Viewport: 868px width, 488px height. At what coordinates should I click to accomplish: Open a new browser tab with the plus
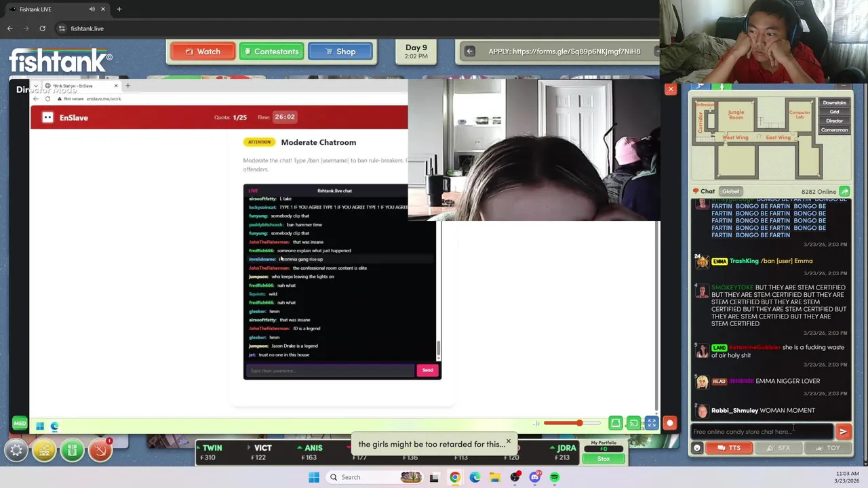[119, 9]
